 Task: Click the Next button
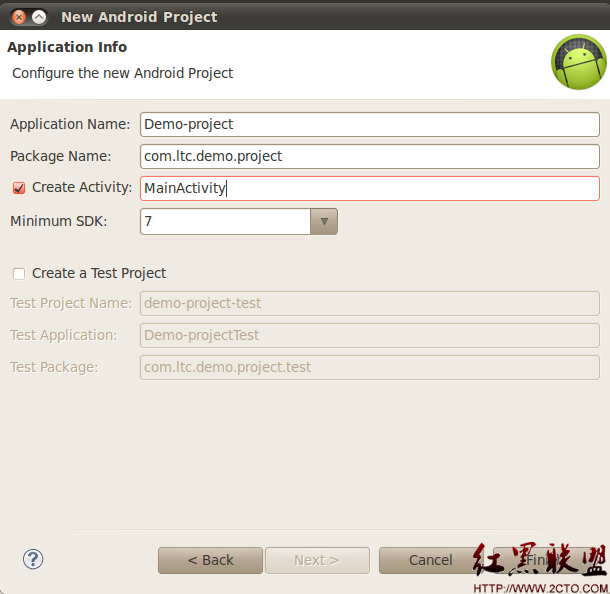click(x=317, y=560)
